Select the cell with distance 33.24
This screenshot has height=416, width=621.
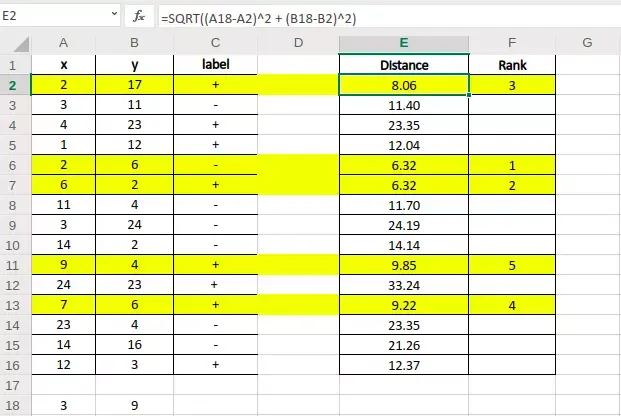click(x=404, y=286)
